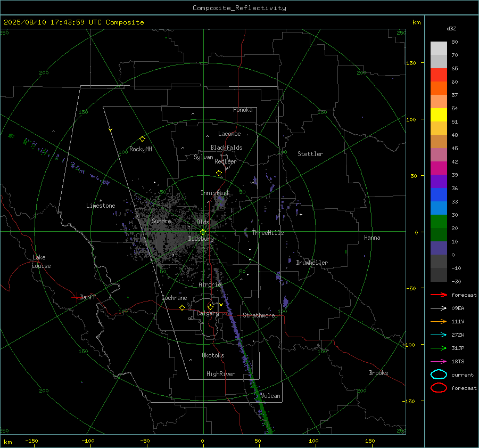Click the yellow diamond marker above Calgary
This screenshot has width=479, height=448.
(x=210, y=307)
